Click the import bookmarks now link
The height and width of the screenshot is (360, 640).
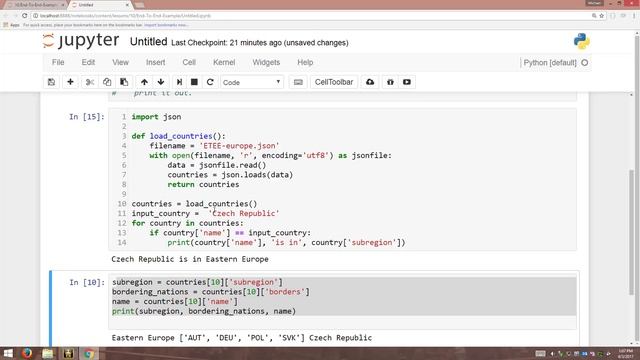pyautogui.click(x=166, y=25)
